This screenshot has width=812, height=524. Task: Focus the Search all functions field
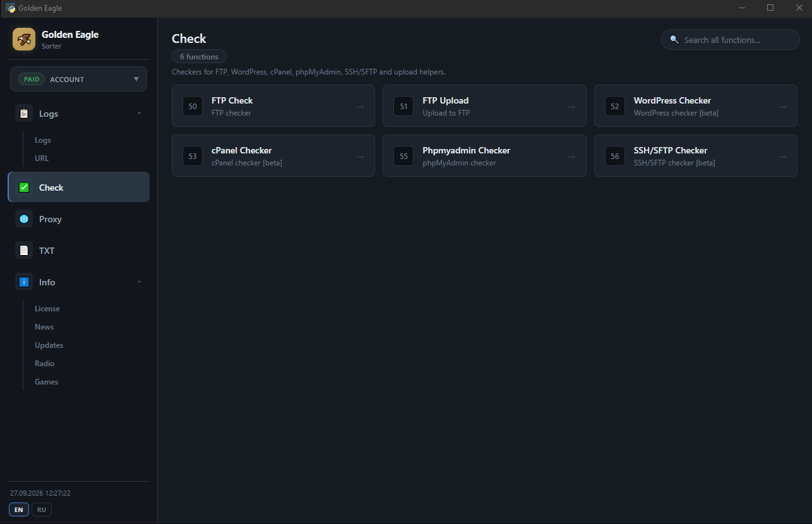(731, 40)
